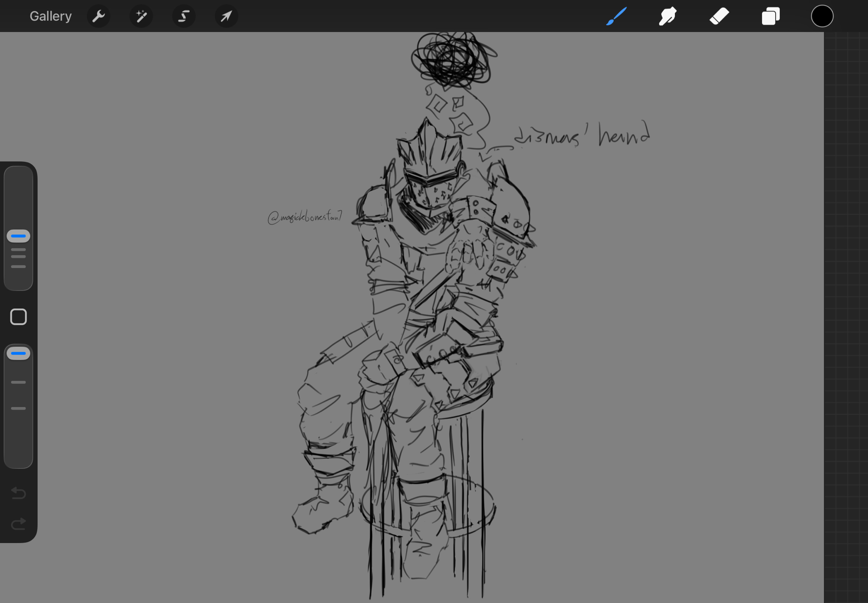Select the Eraser tool
Screen dimensions: 868x603
coord(719,16)
